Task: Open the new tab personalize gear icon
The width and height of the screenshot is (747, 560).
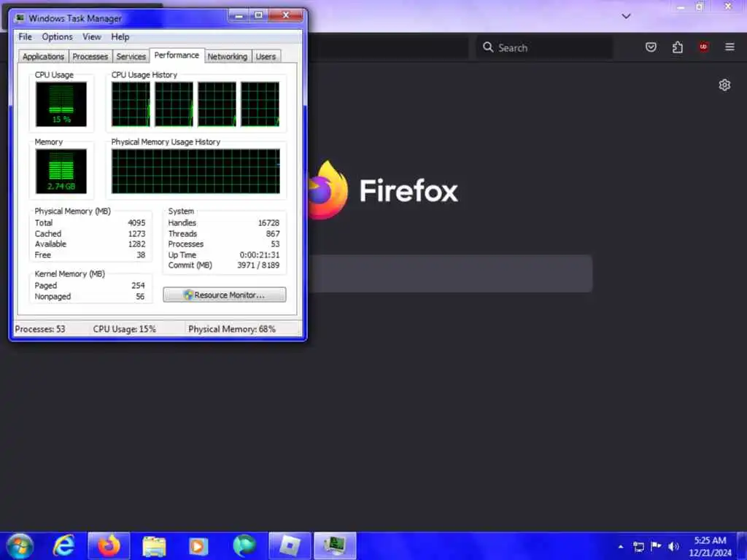Action: tap(724, 85)
